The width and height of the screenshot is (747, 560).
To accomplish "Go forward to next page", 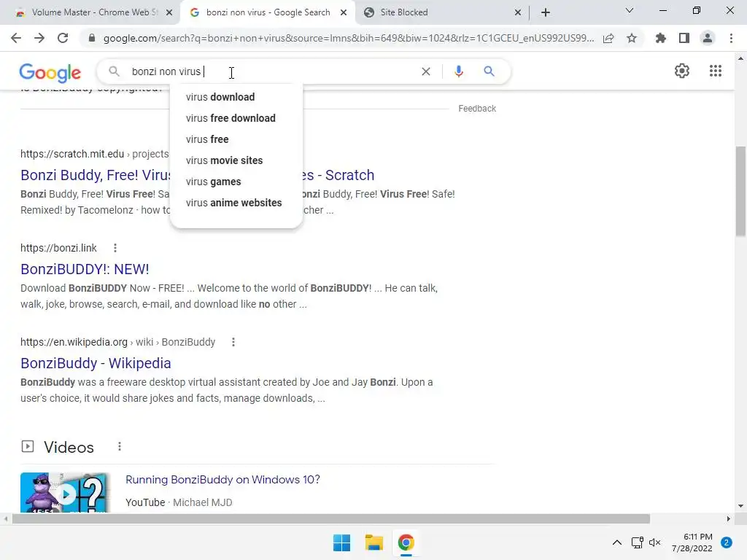I will [x=39, y=38].
